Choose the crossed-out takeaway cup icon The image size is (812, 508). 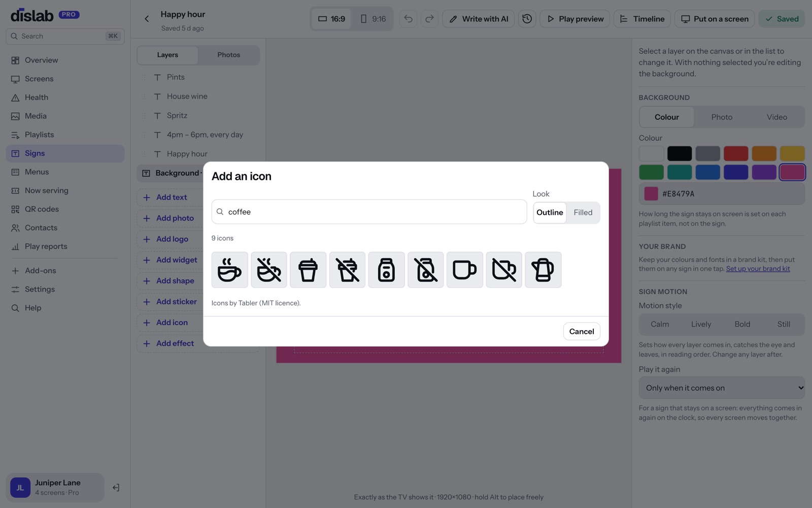(x=347, y=270)
